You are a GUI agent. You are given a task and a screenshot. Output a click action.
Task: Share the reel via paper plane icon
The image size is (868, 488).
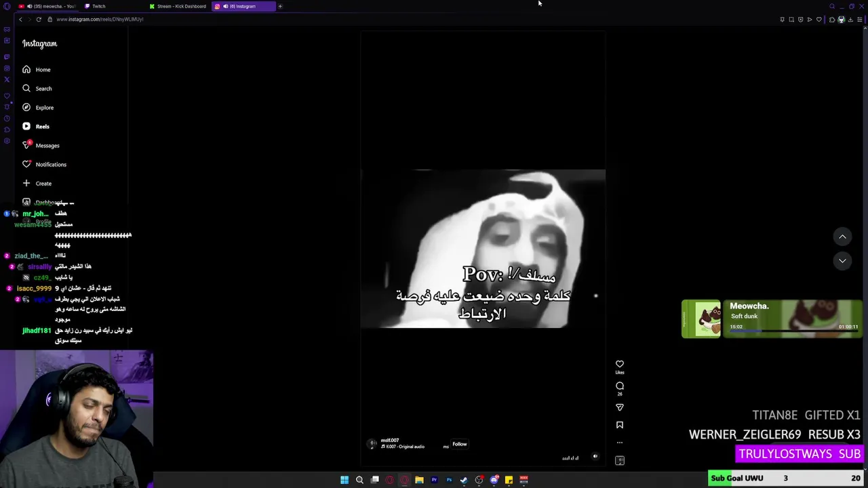(x=619, y=407)
